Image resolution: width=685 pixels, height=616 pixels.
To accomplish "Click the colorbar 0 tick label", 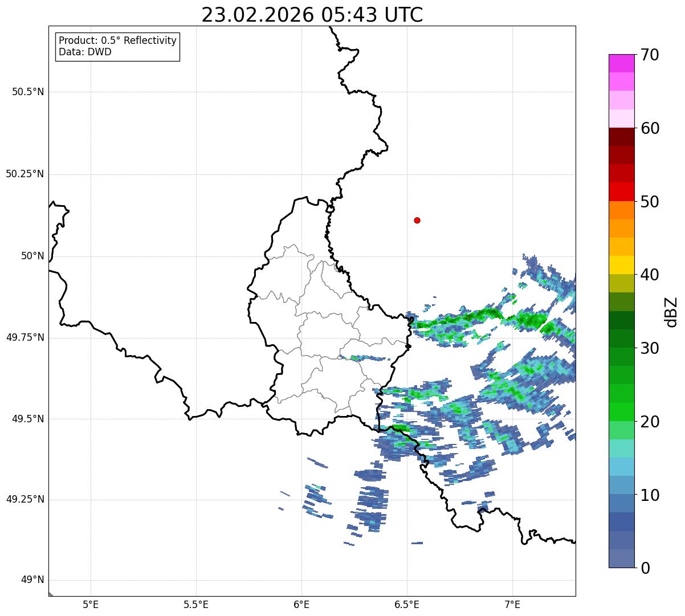I will 645,568.
